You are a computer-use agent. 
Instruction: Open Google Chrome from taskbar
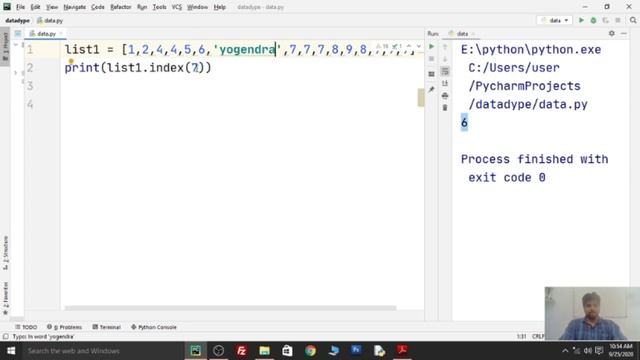point(310,351)
